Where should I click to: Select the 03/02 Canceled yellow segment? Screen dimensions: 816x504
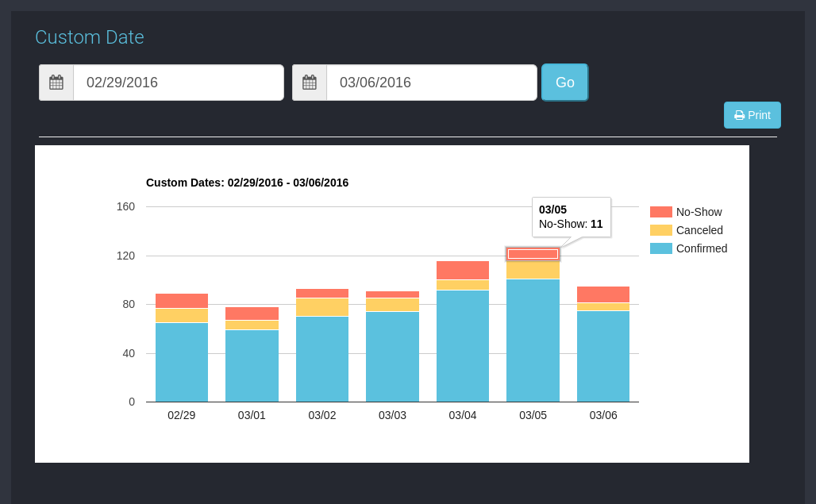click(x=322, y=307)
